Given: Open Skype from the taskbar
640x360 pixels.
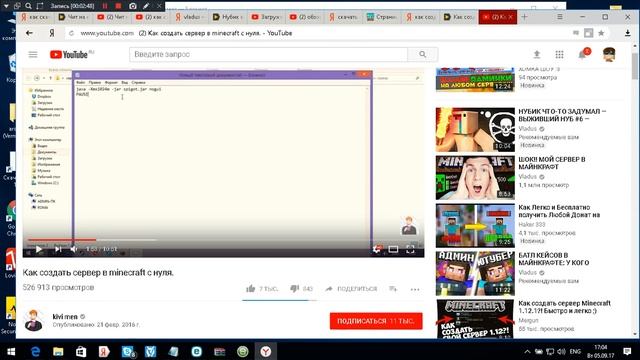Looking at the screenshot, I should coord(128,351).
